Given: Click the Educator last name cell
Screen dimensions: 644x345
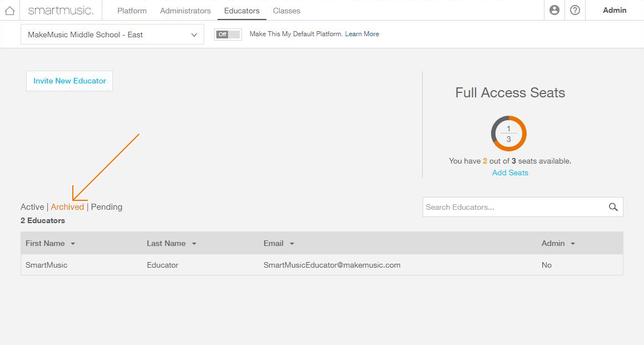Looking at the screenshot, I should tap(162, 265).
